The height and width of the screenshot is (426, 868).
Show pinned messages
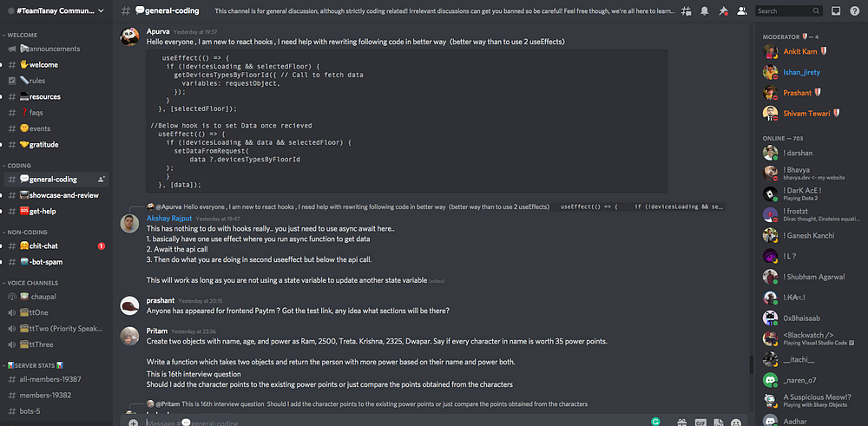(x=723, y=10)
